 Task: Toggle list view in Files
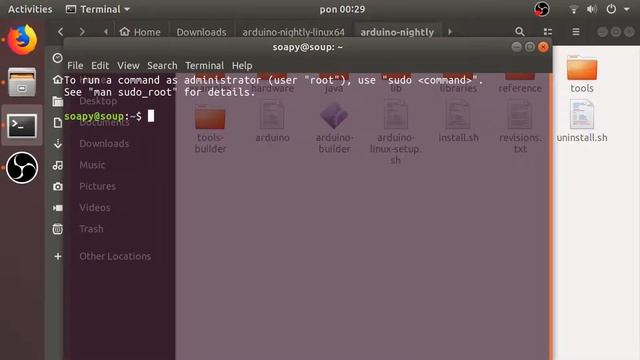(x=548, y=31)
